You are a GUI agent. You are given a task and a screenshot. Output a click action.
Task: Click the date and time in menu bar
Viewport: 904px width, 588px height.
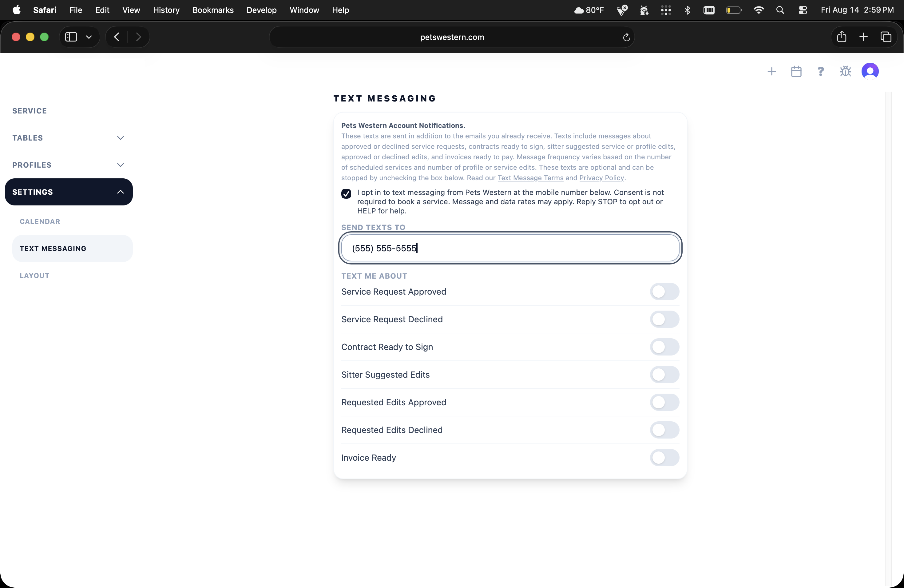tap(857, 10)
